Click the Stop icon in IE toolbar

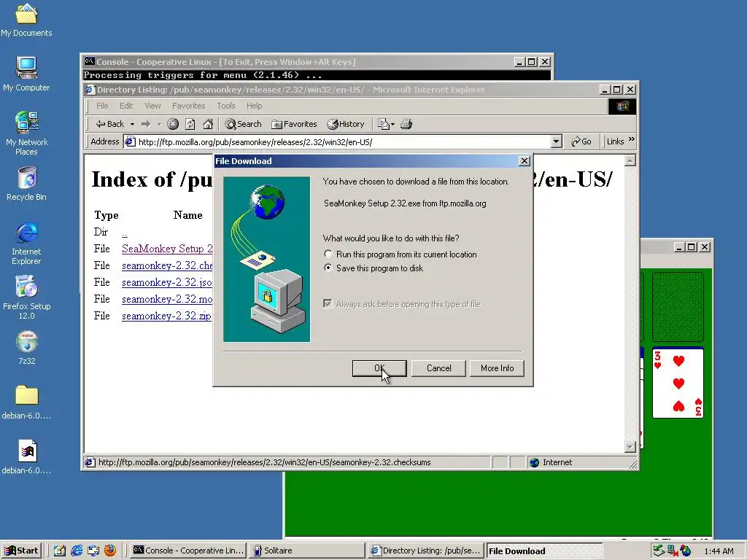pos(173,124)
